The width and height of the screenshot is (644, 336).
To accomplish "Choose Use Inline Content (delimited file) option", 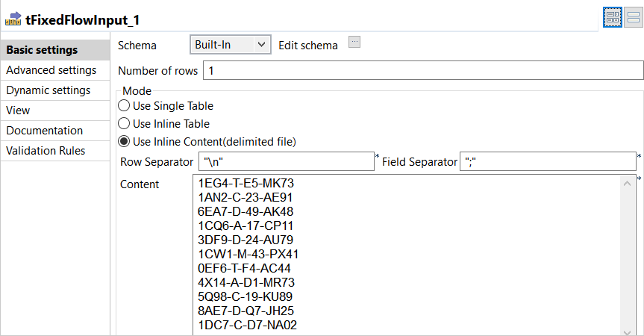I will click(x=124, y=142).
